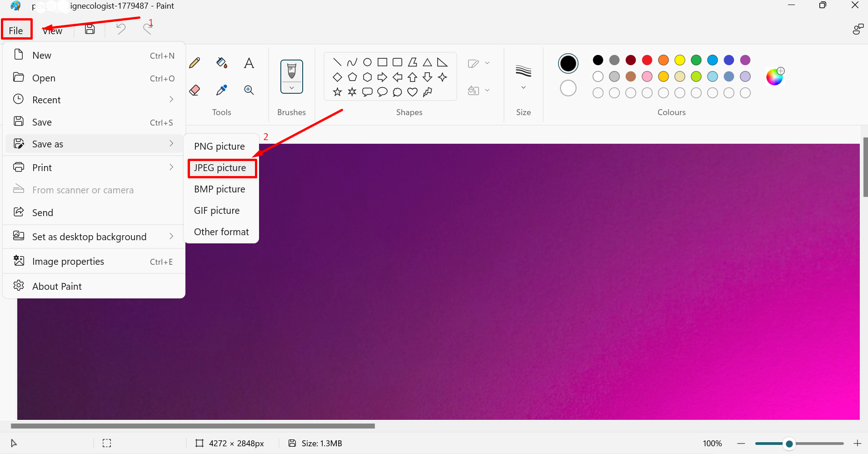Click the horizontal scrollbar

tap(193, 426)
